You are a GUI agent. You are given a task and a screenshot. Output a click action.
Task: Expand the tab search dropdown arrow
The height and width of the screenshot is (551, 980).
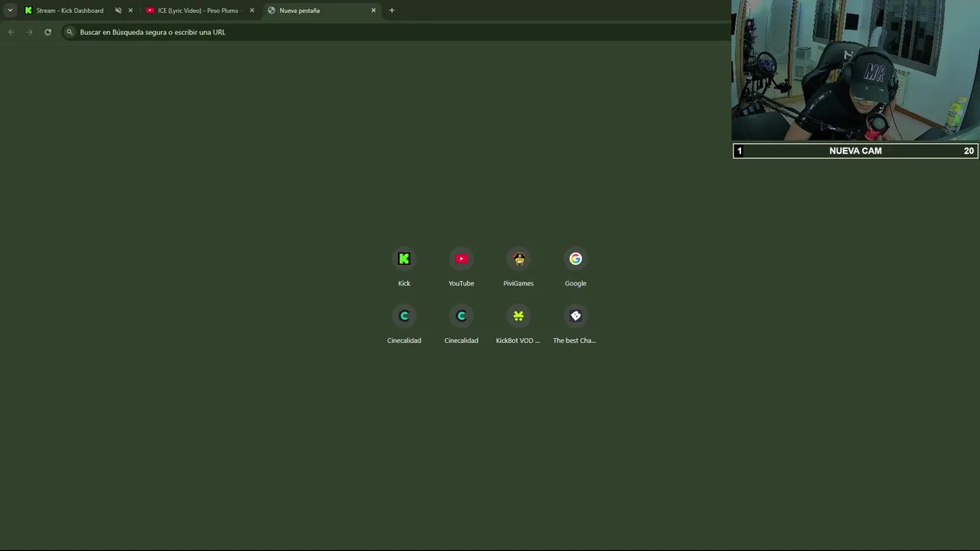point(10,11)
